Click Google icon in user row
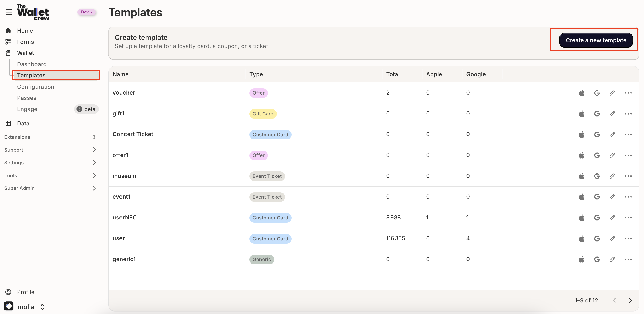644x314 pixels. point(597,239)
